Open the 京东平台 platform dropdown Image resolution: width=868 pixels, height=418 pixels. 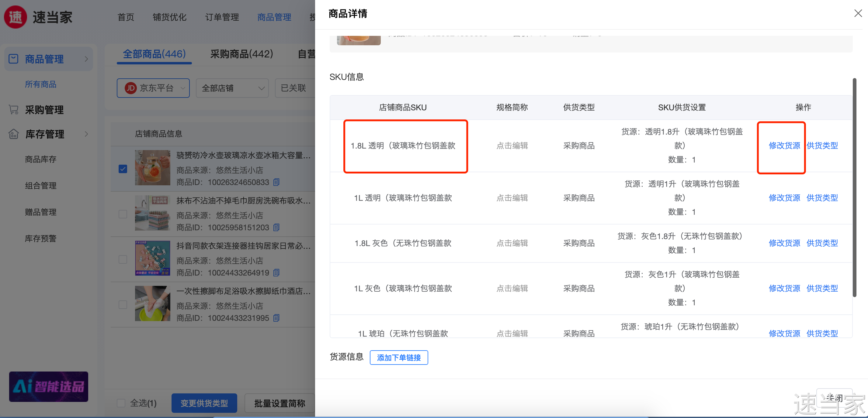(x=153, y=88)
